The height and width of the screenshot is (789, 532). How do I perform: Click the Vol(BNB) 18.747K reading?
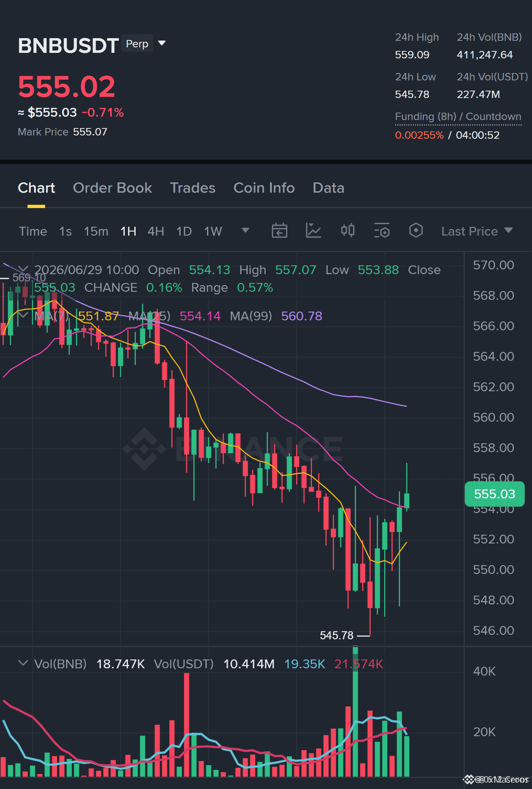tap(120, 664)
